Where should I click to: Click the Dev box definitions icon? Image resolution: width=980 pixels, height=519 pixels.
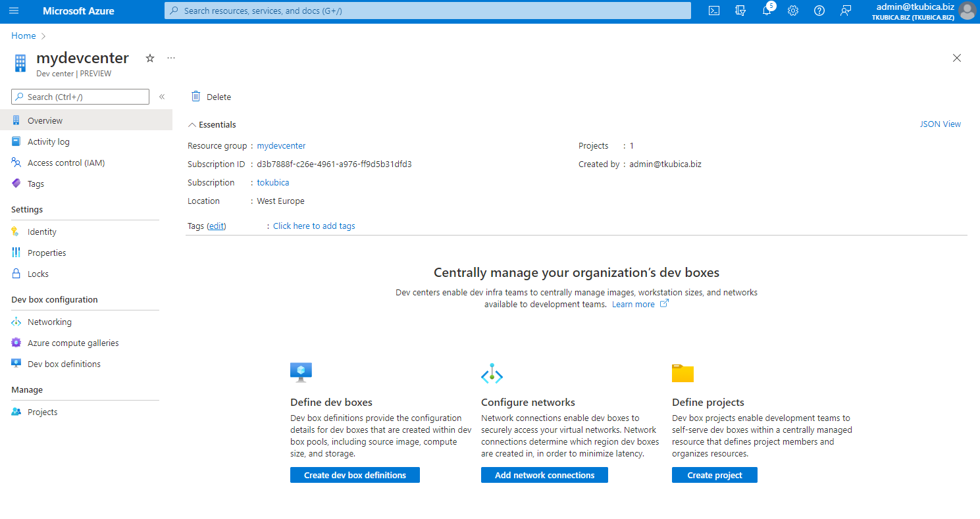pos(16,364)
